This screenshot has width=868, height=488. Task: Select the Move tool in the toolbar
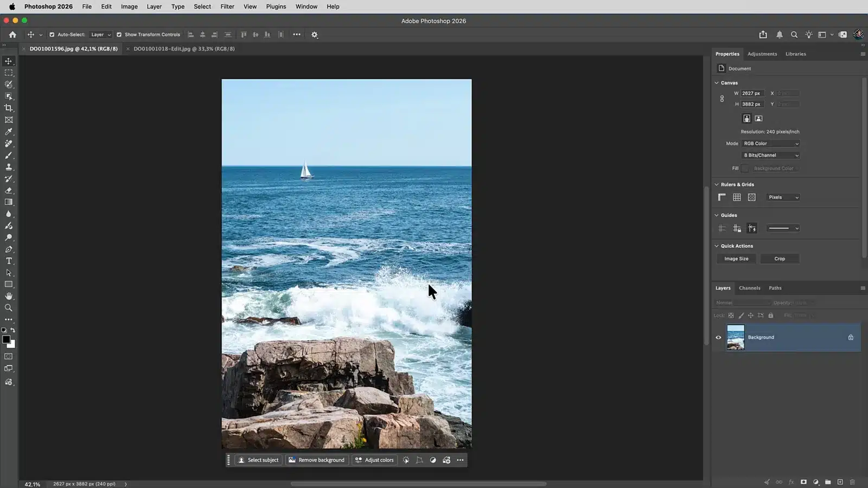[x=9, y=61]
